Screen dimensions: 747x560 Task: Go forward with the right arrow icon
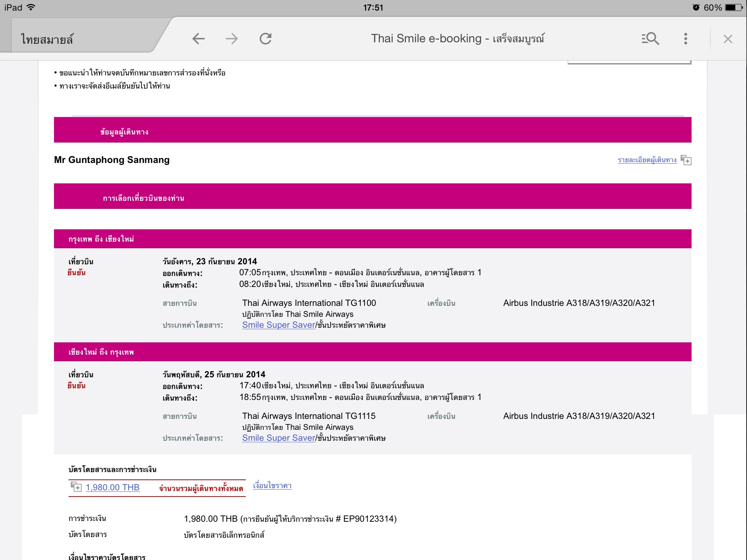pyautogui.click(x=232, y=39)
